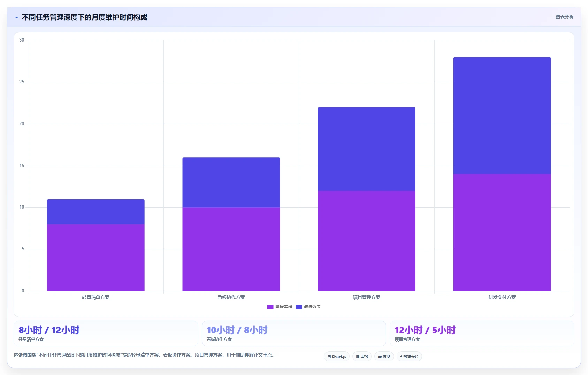588x375 pixels.
Task: Click the chart icon beside the title
Action: coord(16,17)
